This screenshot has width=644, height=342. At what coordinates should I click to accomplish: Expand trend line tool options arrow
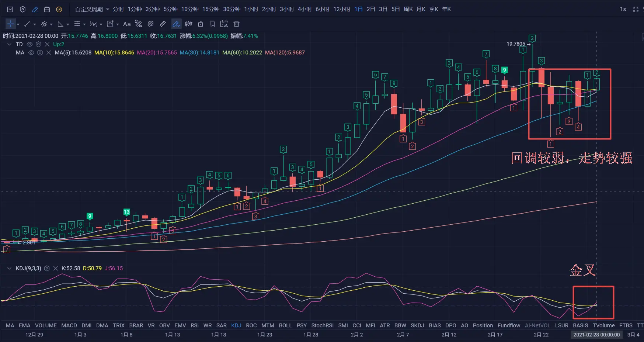(35, 24)
